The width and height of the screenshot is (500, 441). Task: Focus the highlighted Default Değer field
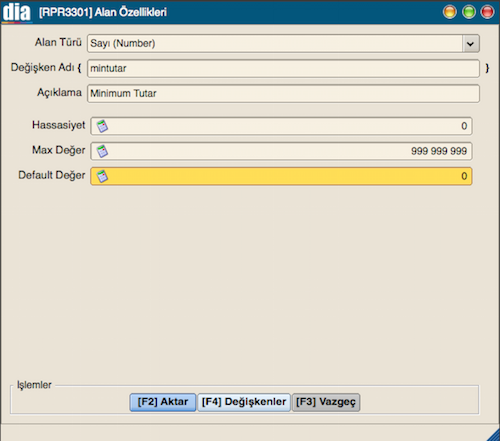point(281,176)
